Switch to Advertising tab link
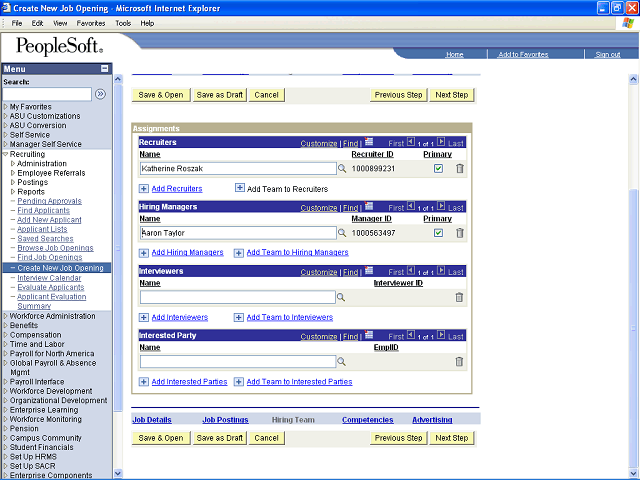Screen dimensions: 640x480 432,420
